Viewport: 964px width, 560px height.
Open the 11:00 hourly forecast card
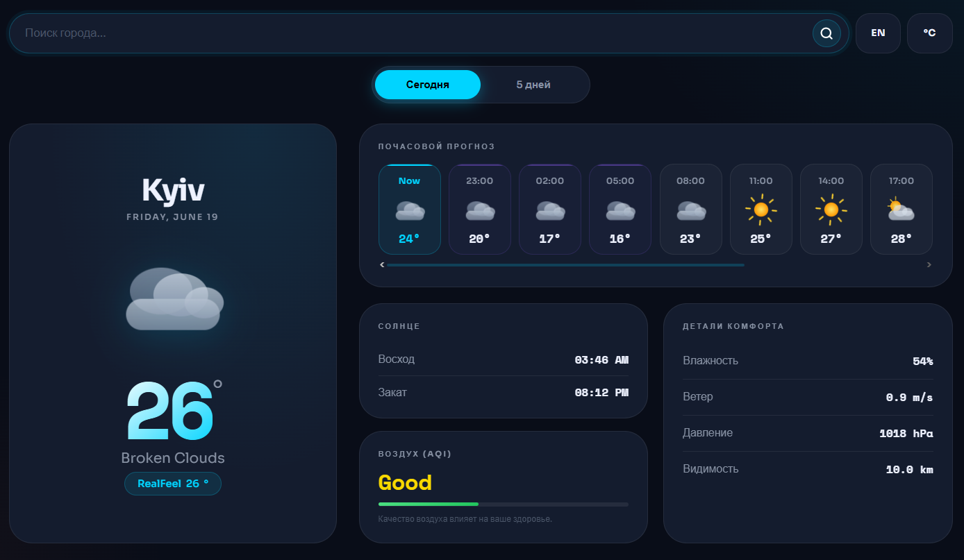[x=761, y=210]
